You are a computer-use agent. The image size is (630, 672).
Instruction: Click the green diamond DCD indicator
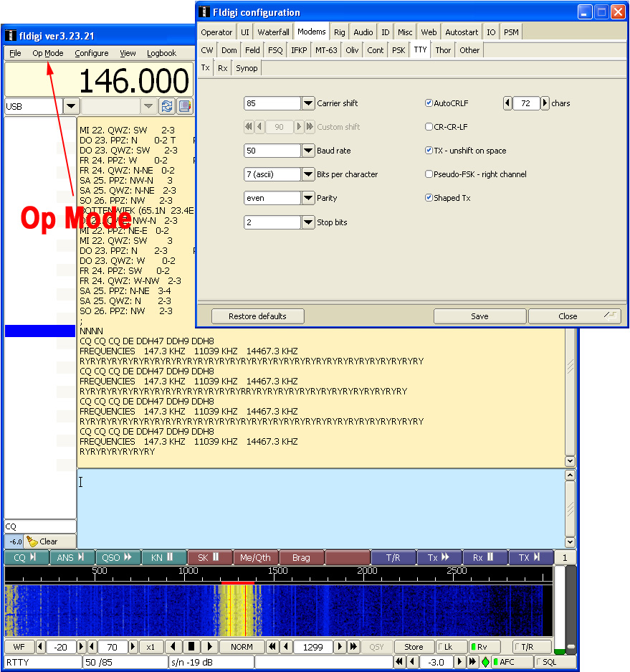point(485,662)
